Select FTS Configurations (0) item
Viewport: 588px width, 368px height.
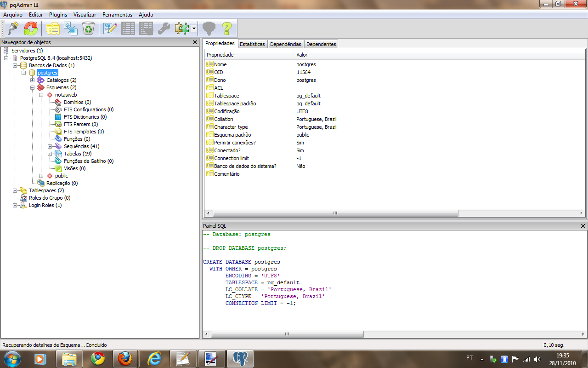(89, 109)
